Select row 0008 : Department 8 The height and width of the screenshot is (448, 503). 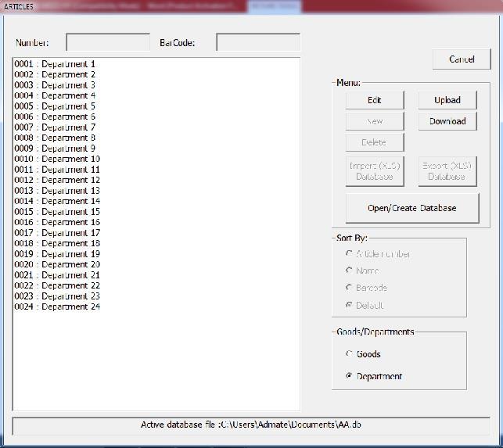click(156, 138)
